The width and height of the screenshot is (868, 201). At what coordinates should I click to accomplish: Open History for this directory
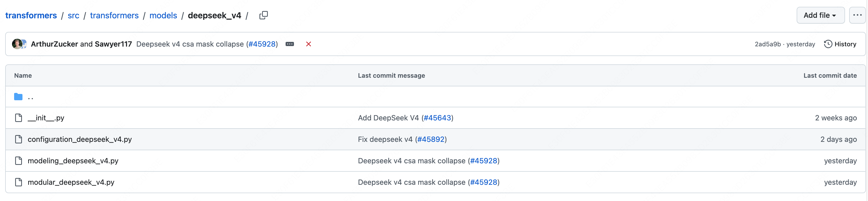tap(840, 44)
